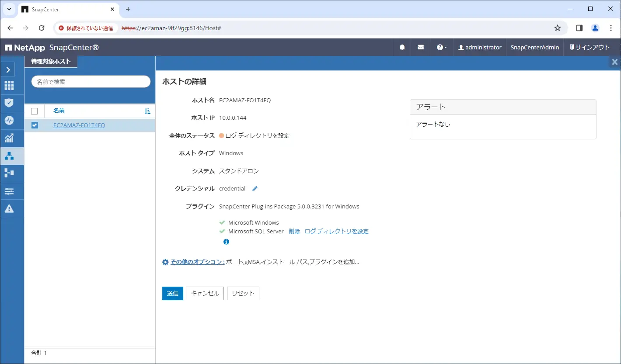Screen dimensions: 621x364
Task: Focus the 名前で検索 search field
Action: click(91, 82)
